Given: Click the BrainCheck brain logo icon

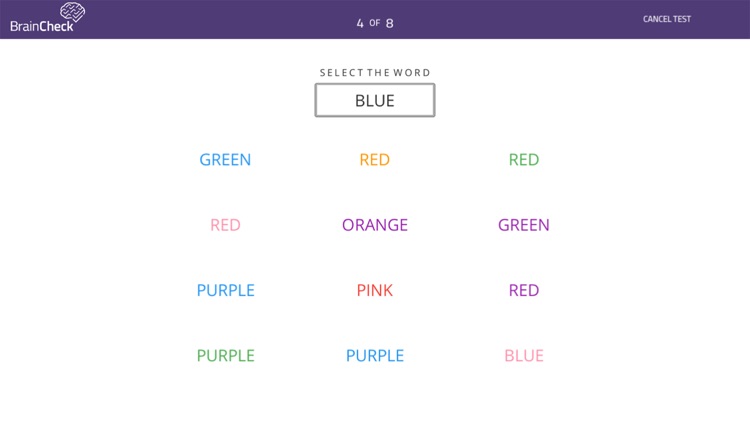Looking at the screenshot, I should coord(73,11).
